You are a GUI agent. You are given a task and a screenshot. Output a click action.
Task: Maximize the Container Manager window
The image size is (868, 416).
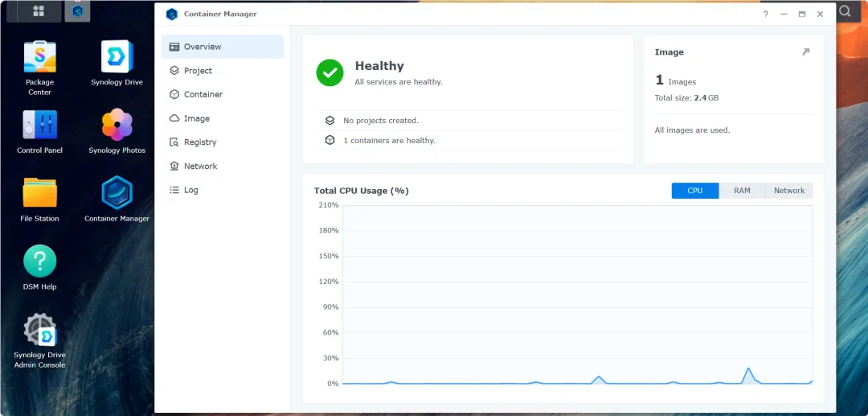point(802,14)
